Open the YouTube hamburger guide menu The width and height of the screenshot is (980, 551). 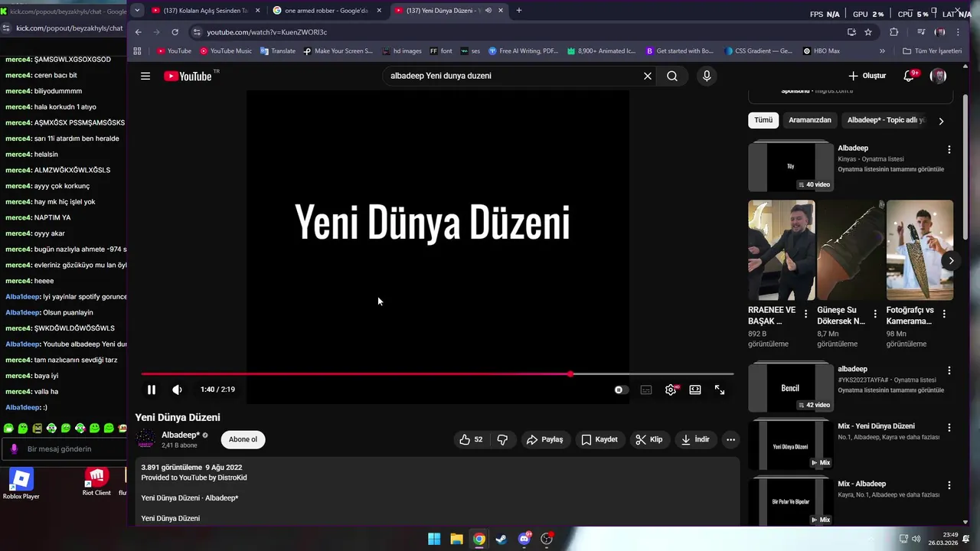click(x=145, y=76)
